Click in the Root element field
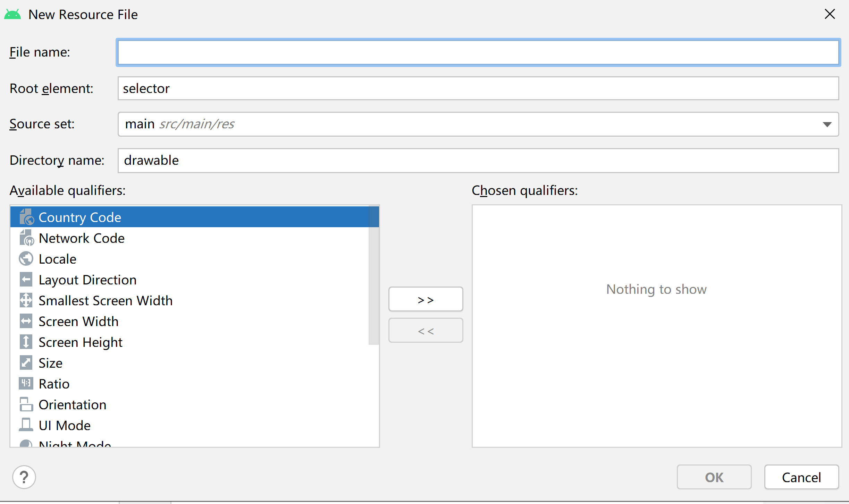Screen dimensions: 849x504 point(478,88)
